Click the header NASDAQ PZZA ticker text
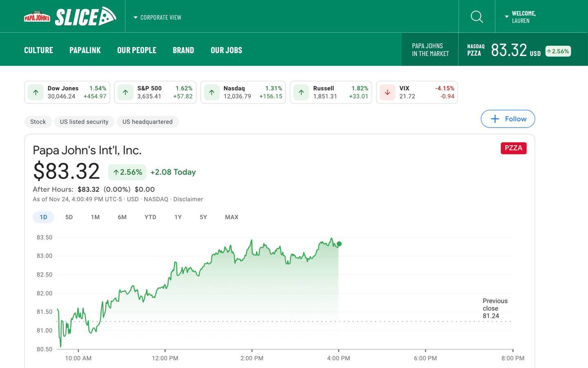588x368 pixels. point(476,50)
